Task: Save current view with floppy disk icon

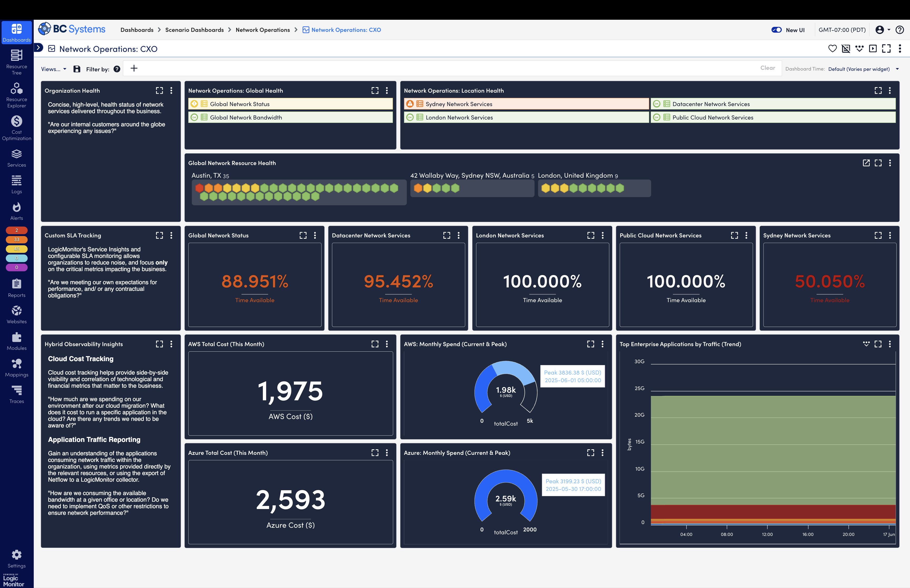Action: [77, 69]
